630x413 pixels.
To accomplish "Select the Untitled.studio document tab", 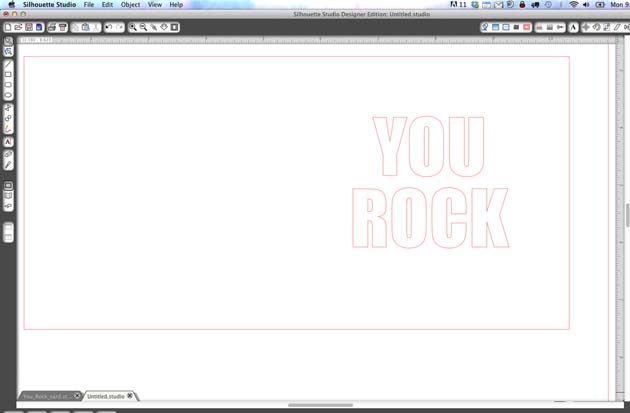I will [106, 396].
